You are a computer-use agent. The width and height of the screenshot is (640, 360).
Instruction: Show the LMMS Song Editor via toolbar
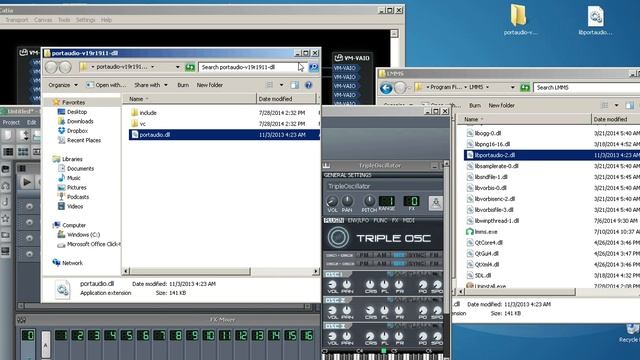tap(8, 152)
